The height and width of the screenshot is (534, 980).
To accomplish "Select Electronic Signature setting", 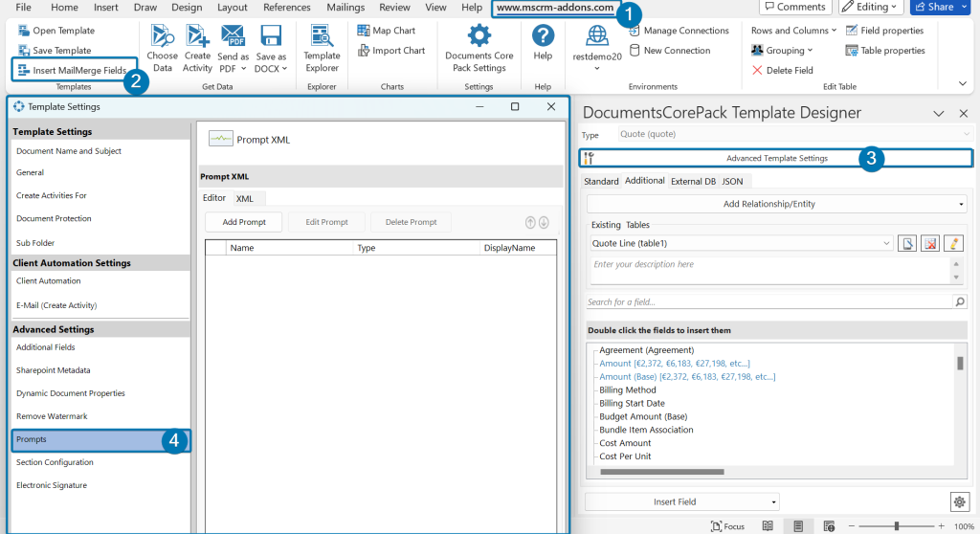I will click(52, 485).
